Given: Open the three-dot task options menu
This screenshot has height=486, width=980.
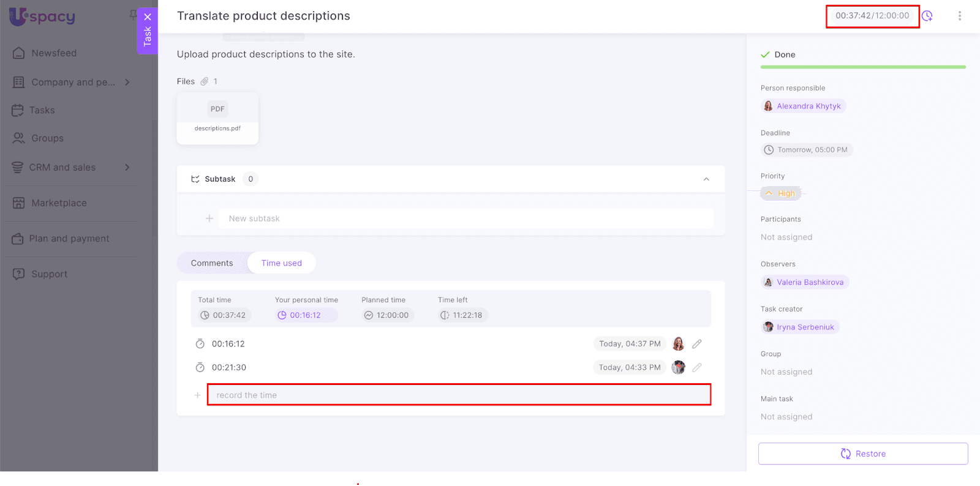Looking at the screenshot, I should 959,16.
